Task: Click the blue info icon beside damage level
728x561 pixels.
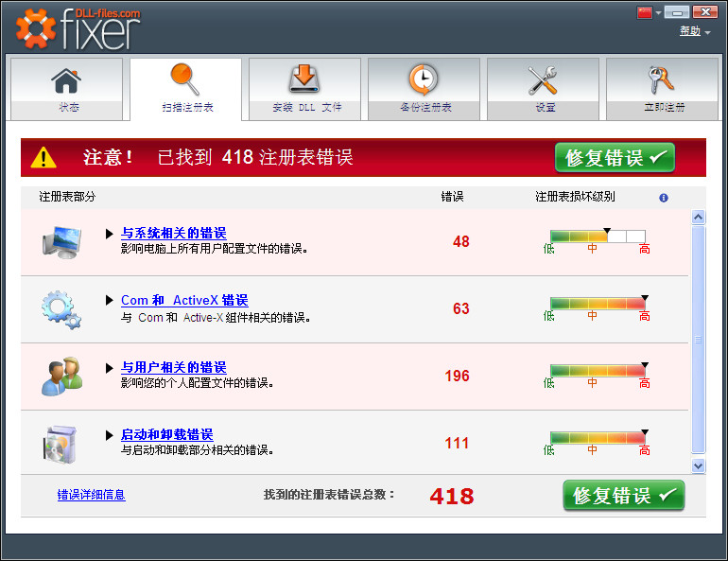Action: pos(664,198)
